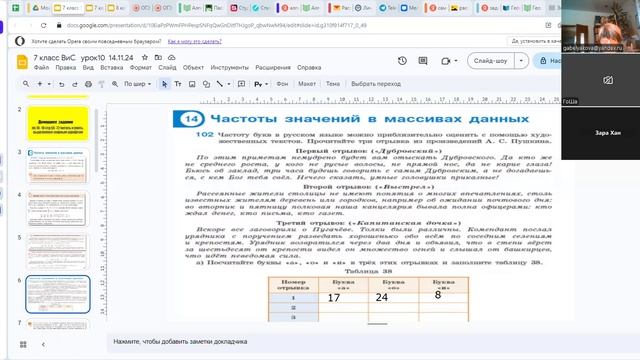640x360 pixels.
Task: Activate the paint format tool
Action: coord(102,84)
